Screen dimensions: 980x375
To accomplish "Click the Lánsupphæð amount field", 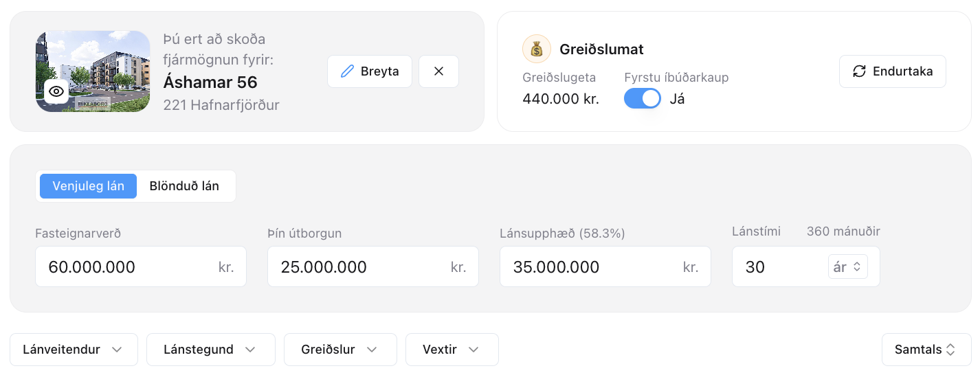I will pyautogui.click(x=605, y=266).
